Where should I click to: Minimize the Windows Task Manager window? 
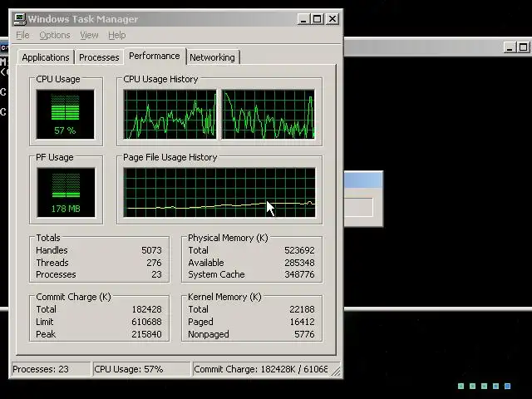(x=303, y=19)
